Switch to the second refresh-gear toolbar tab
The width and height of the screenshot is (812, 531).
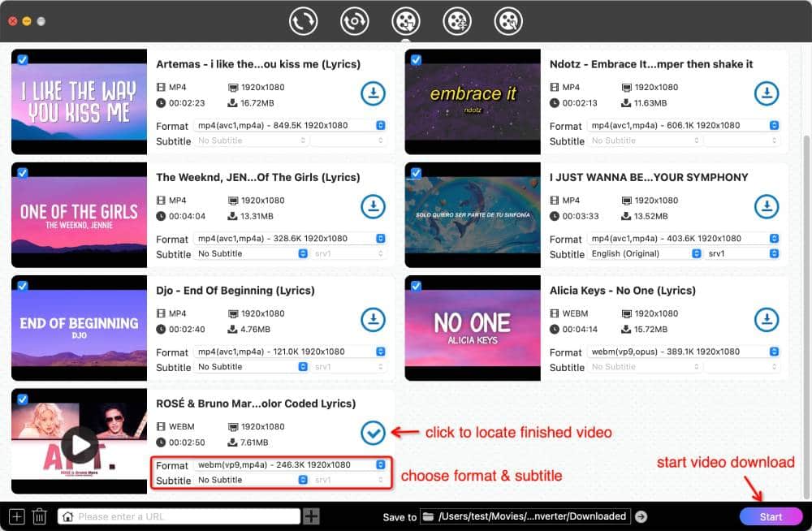354,21
